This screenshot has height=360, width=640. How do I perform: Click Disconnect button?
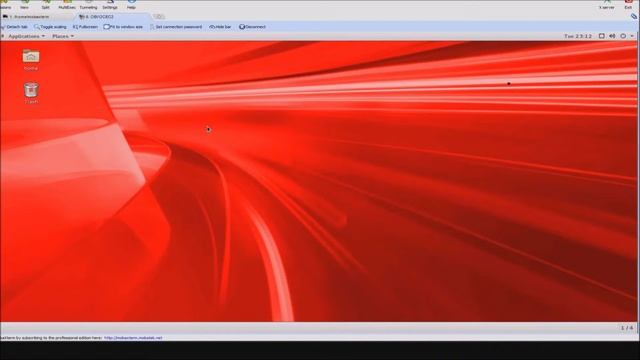click(253, 27)
